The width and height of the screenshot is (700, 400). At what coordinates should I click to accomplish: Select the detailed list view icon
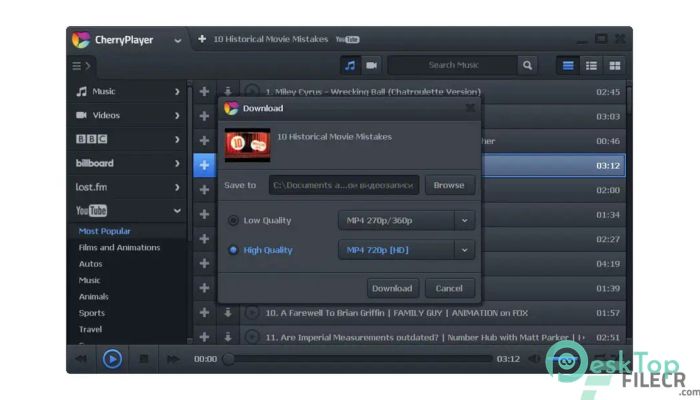591,66
